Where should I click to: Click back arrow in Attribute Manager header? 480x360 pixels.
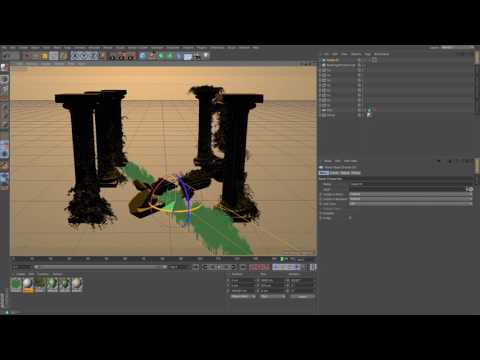tap(439, 161)
